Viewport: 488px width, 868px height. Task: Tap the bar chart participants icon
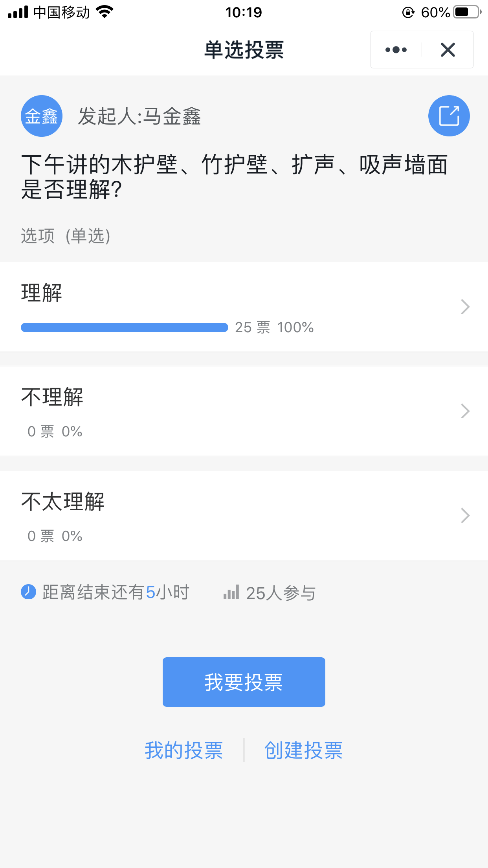click(231, 592)
